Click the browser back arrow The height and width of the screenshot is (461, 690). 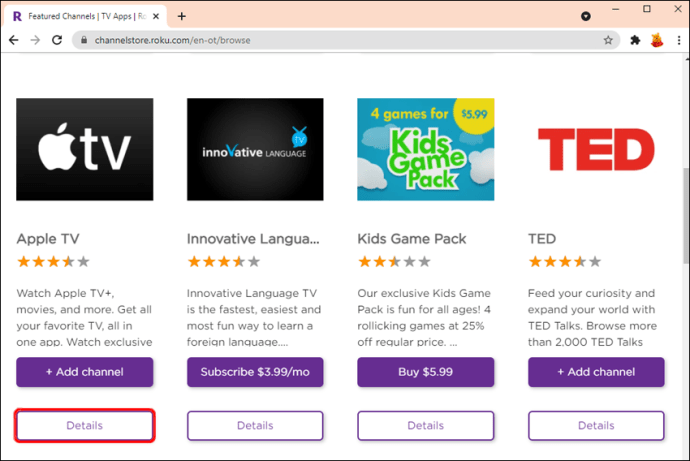[x=13, y=40]
